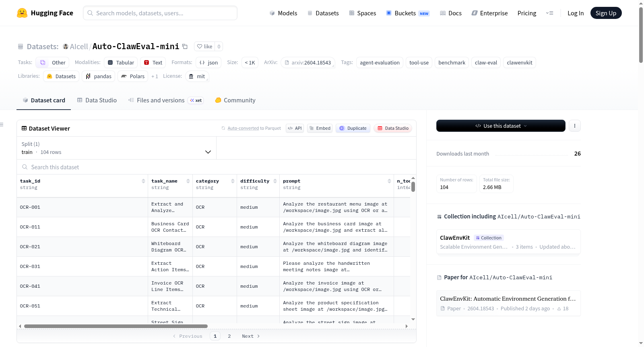The image size is (644, 347).
Task: Click the horizontal table scrollbar
Action: (116, 326)
